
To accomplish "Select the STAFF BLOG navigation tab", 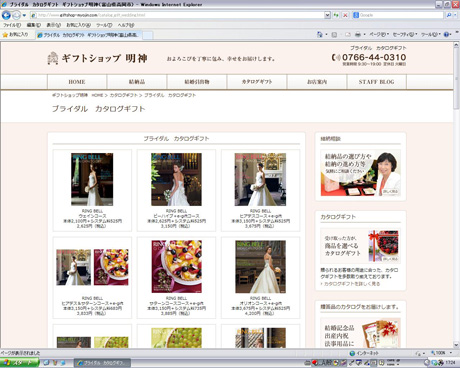I will [376, 82].
